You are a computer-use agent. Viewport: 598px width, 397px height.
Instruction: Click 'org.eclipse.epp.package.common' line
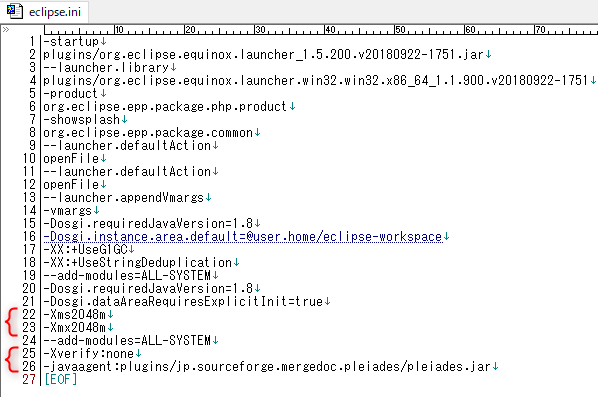(x=148, y=132)
